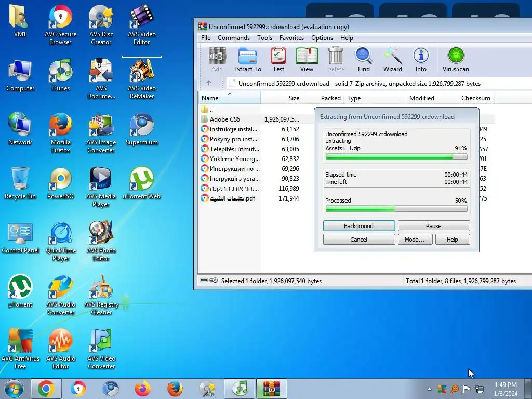Image resolution: width=532 pixels, height=399 pixels.
Task: Open the Tools menu
Action: 264,37
